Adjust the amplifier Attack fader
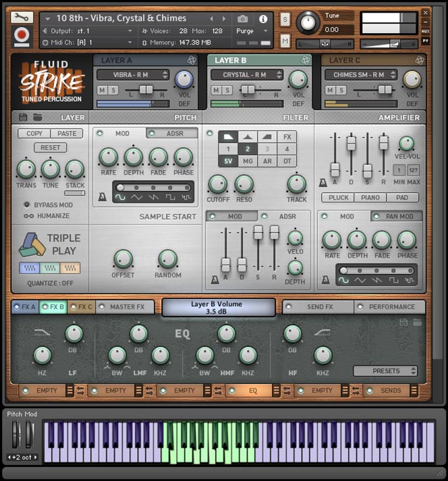448x481 pixels. tap(335, 169)
